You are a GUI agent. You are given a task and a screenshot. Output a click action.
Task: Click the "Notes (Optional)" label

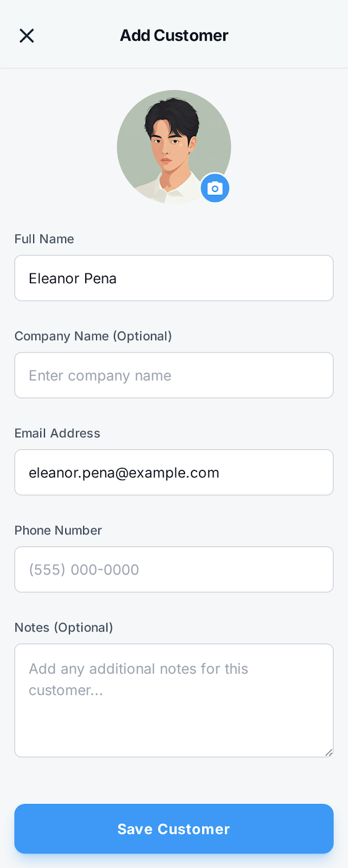coord(64,628)
